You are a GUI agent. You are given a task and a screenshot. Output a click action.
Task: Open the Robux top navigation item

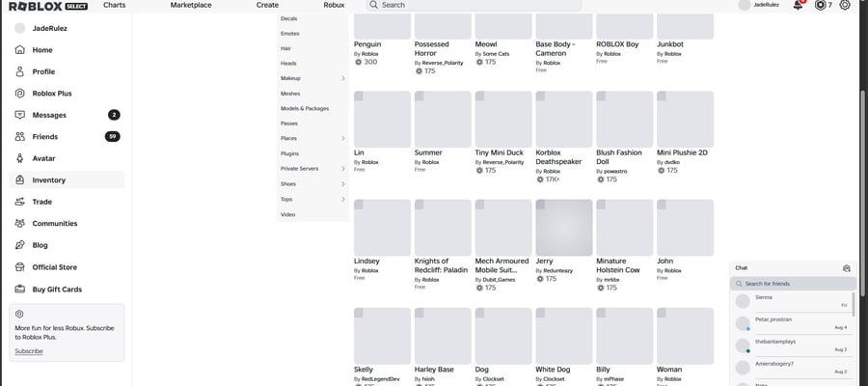click(x=334, y=5)
